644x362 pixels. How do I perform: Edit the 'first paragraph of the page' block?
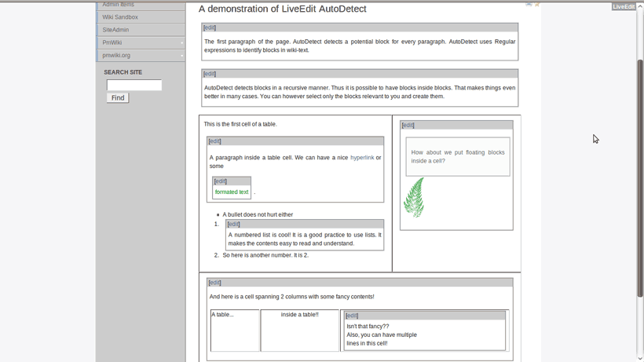point(210,27)
